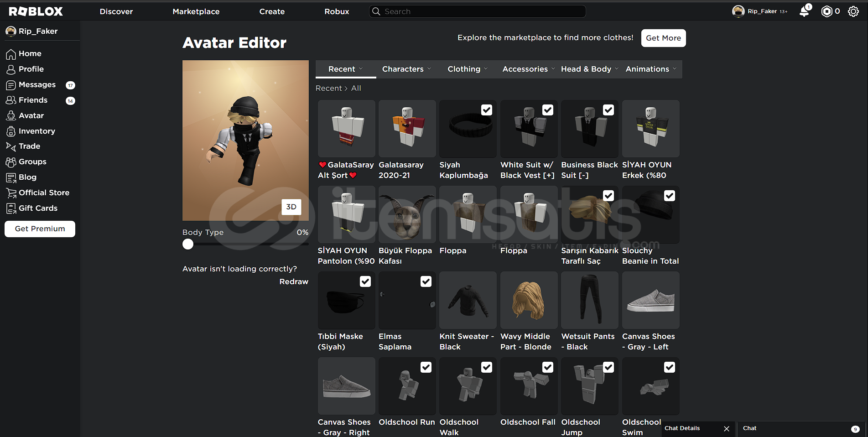
Task: Unequip the Oldschool Jump animation
Action: tap(608, 367)
